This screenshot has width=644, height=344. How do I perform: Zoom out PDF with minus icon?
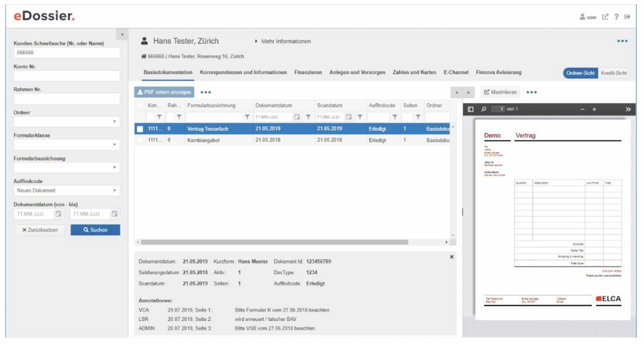coord(582,109)
